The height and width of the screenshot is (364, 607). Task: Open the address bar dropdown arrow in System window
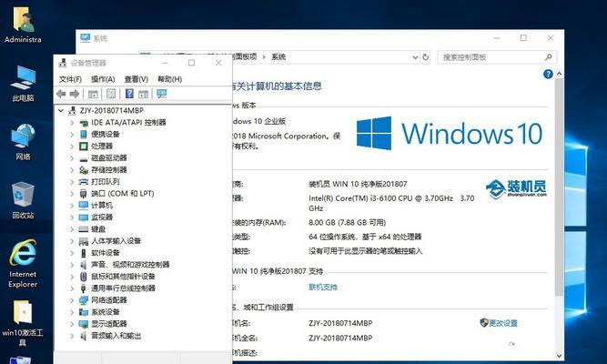coord(415,57)
